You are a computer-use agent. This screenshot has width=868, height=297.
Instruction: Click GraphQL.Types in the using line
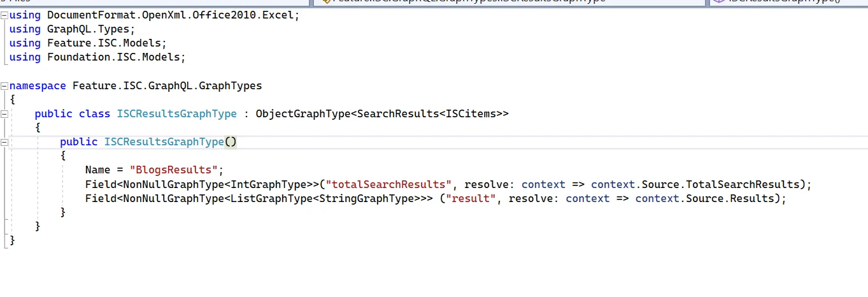tap(88, 29)
